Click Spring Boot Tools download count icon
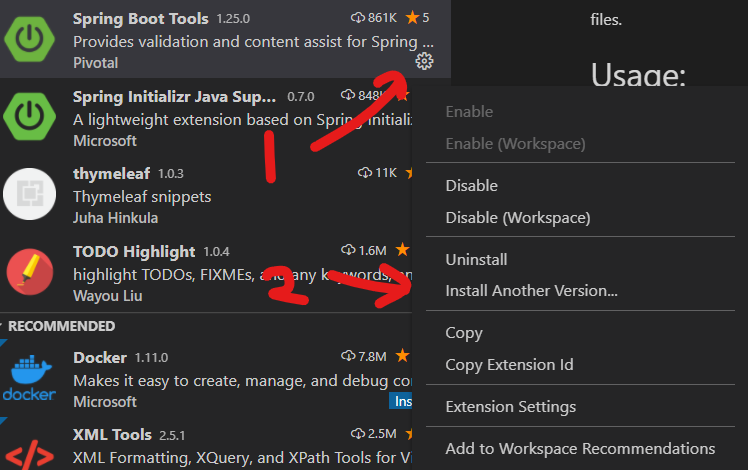The height and width of the screenshot is (470, 748). pyautogui.click(x=357, y=18)
